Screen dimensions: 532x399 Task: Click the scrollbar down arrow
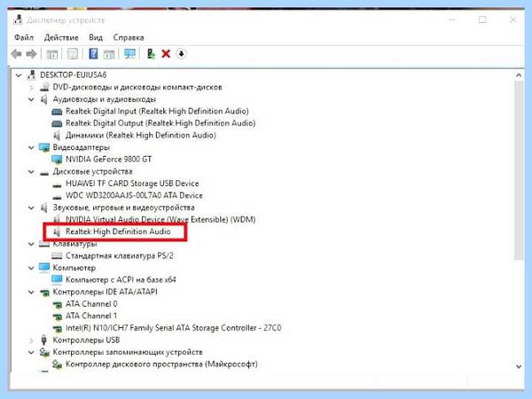pos(519,366)
